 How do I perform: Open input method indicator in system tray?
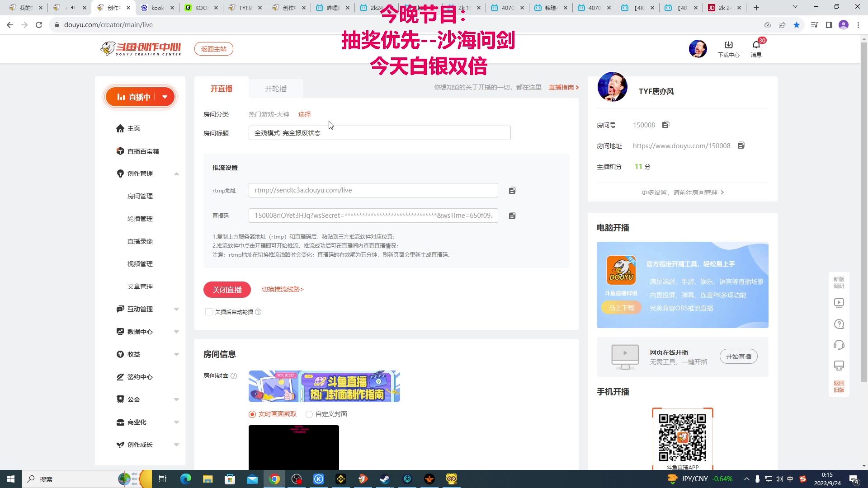pos(790,479)
